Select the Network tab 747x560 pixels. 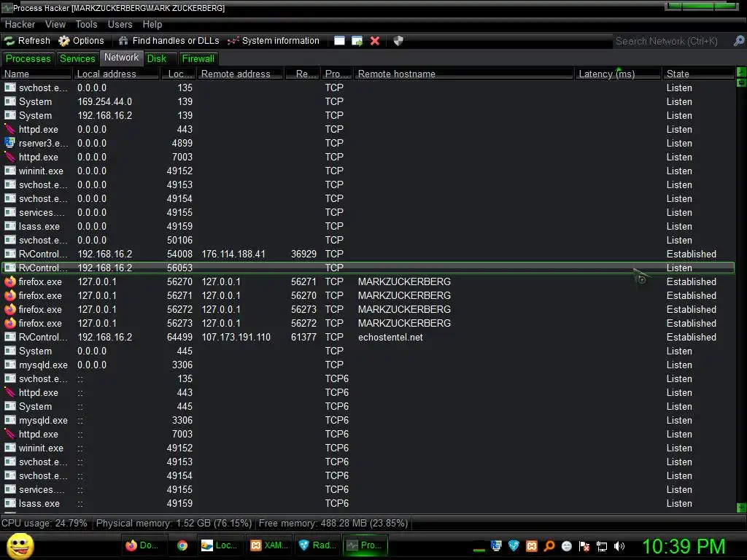(122, 58)
